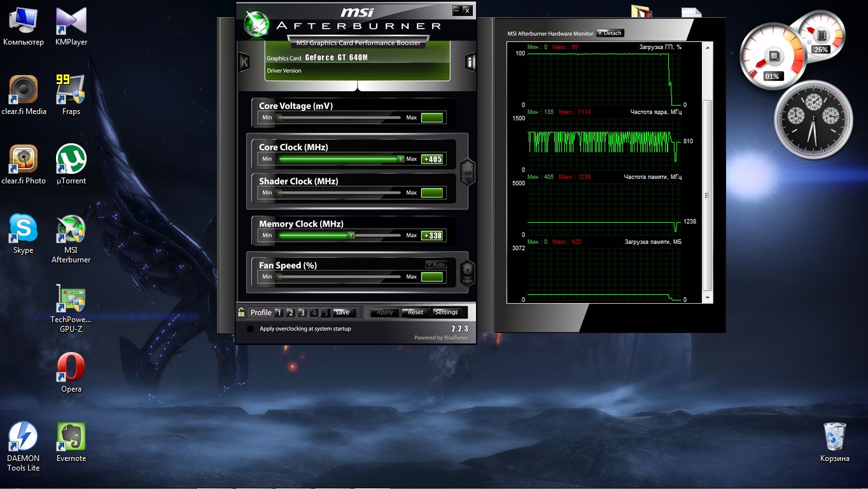The height and width of the screenshot is (489, 868).
Task: Click the Apply button
Action: (385, 313)
